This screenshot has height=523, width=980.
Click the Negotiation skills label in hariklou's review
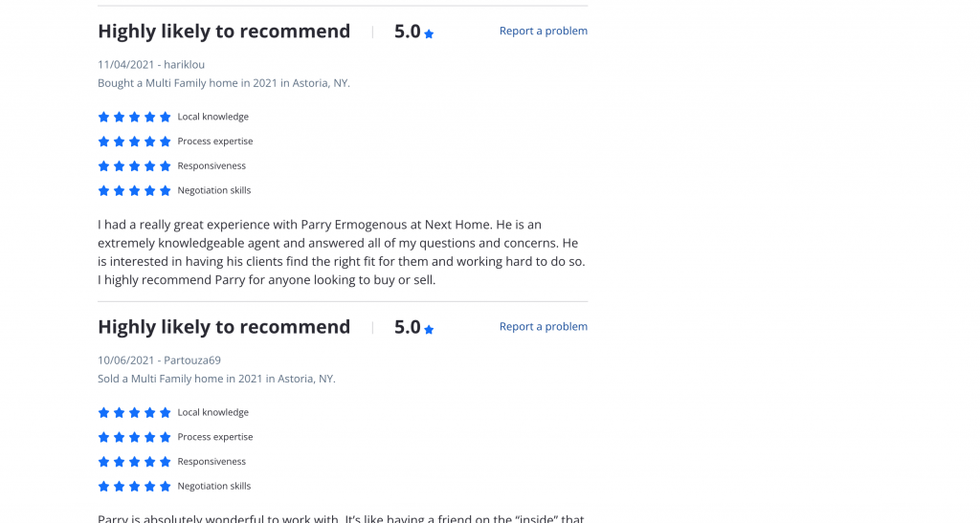click(x=213, y=190)
